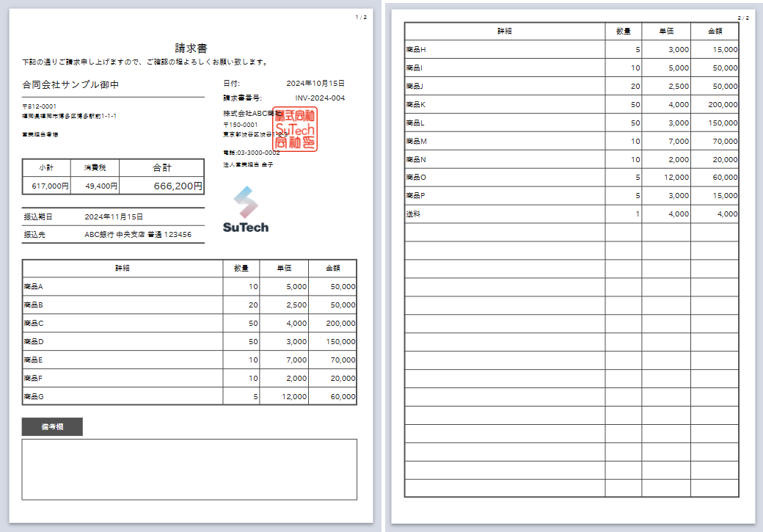This screenshot has height=532, width=763.
Task: Click the 送料 shipping row label
Action: pos(412,214)
